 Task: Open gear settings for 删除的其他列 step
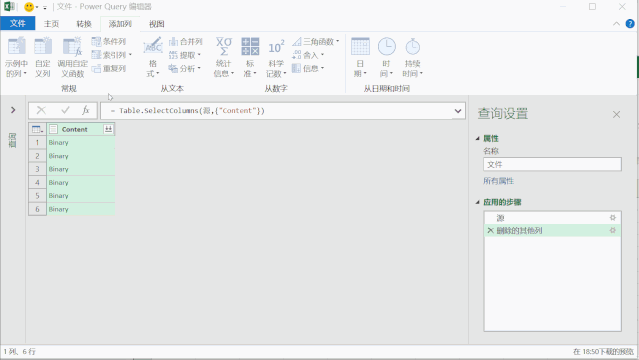point(613,230)
